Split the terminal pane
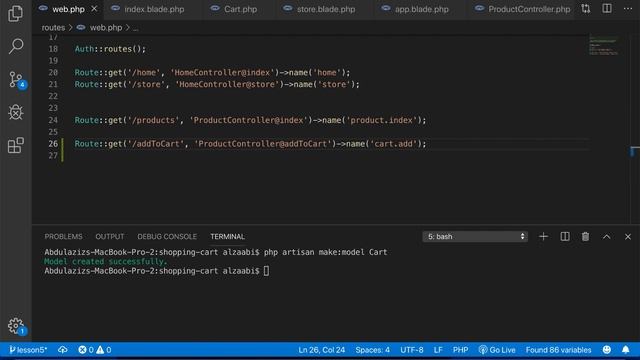The height and width of the screenshot is (360, 640). 565,237
